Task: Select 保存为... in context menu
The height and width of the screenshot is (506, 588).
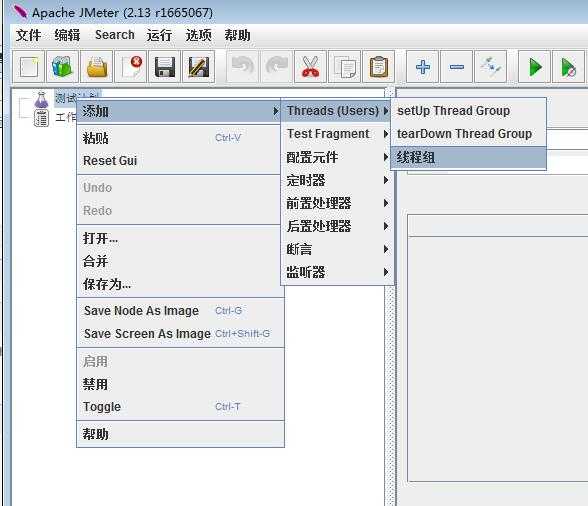Action: [180, 284]
